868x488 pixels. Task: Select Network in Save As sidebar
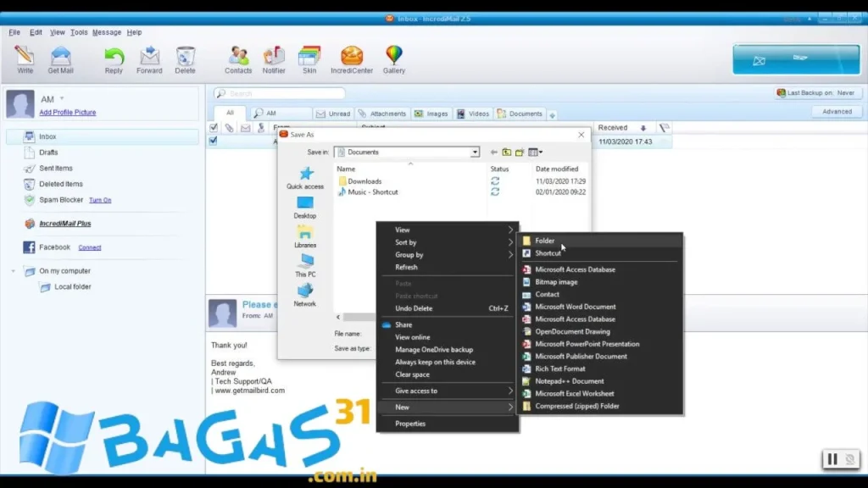pyautogui.click(x=305, y=296)
